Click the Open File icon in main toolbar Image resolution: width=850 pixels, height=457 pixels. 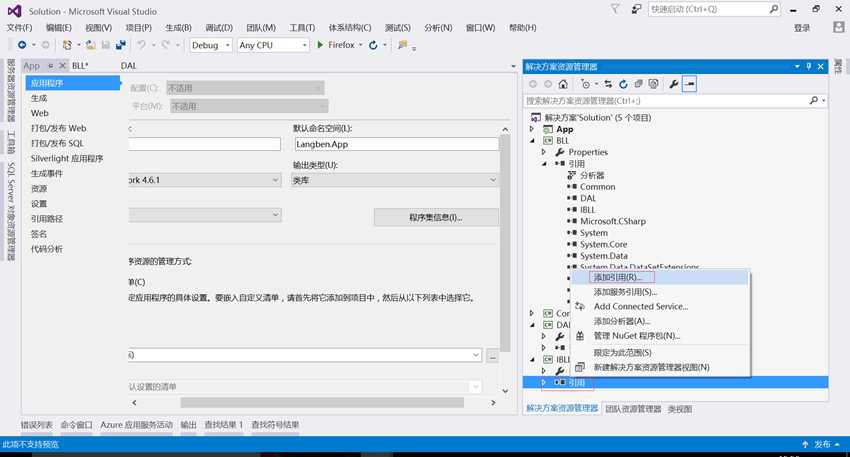click(91, 45)
